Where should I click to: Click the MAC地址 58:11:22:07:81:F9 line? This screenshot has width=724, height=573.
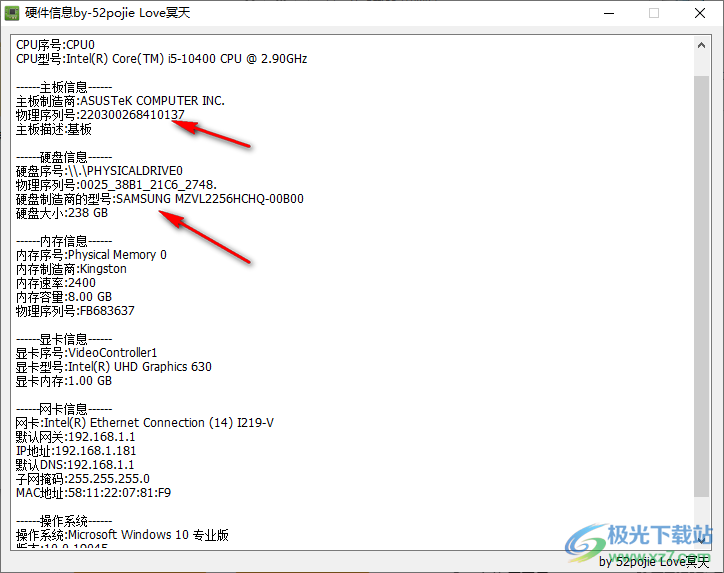(93, 493)
